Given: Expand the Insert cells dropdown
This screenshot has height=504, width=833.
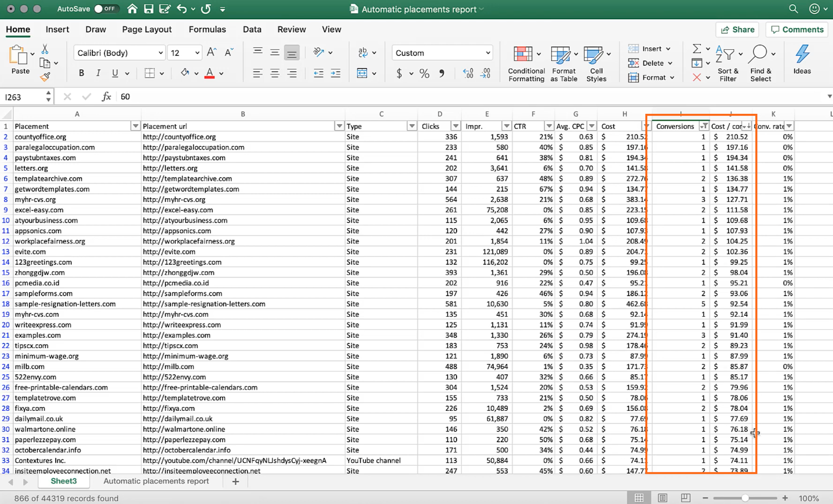Looking at the screenshot, I should (668, 49).
